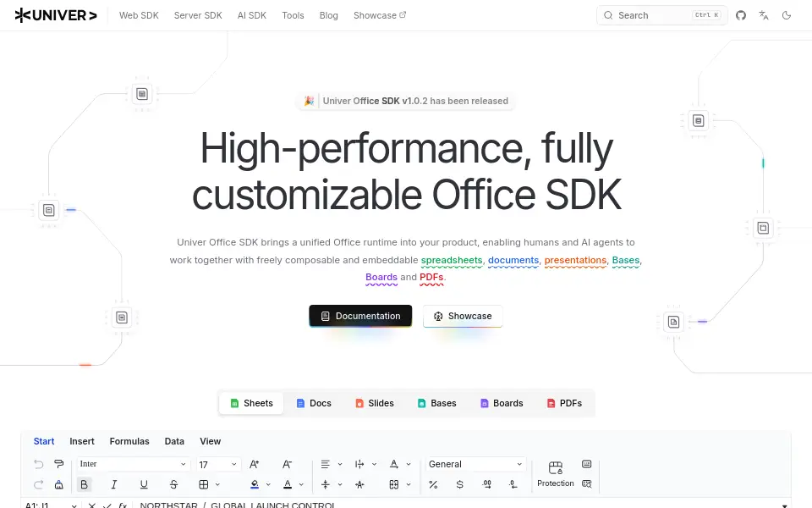Increase font size icon
The height and width of the screenshot is (508, 812).
[x=255, y=465]
